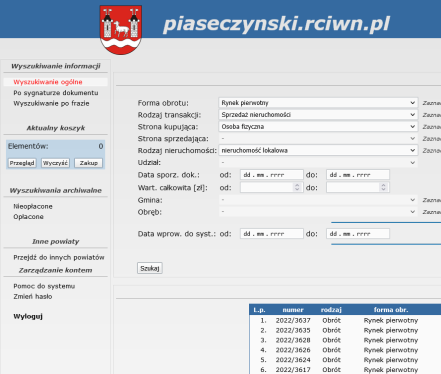
Task: Open Opłacone archived searches
Action: point(28,217)
